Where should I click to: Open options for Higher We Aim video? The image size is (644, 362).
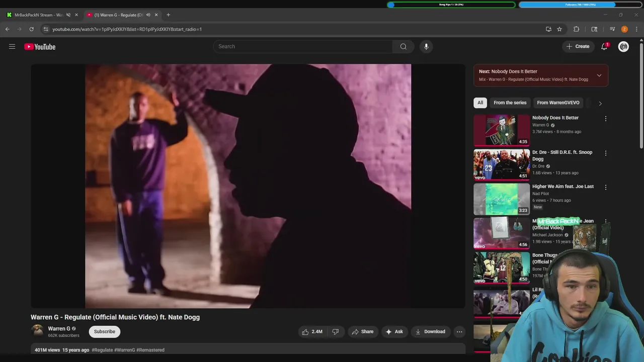(x=605, y=187)
